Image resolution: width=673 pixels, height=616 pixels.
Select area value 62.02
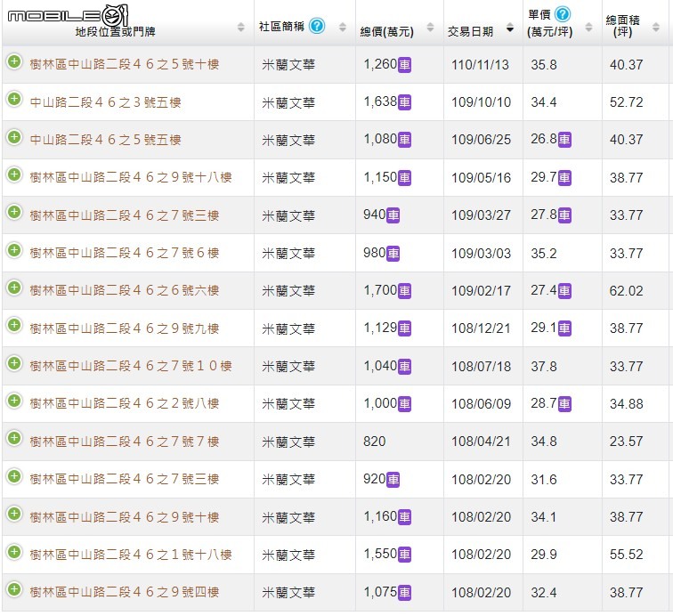click(626, 291)
